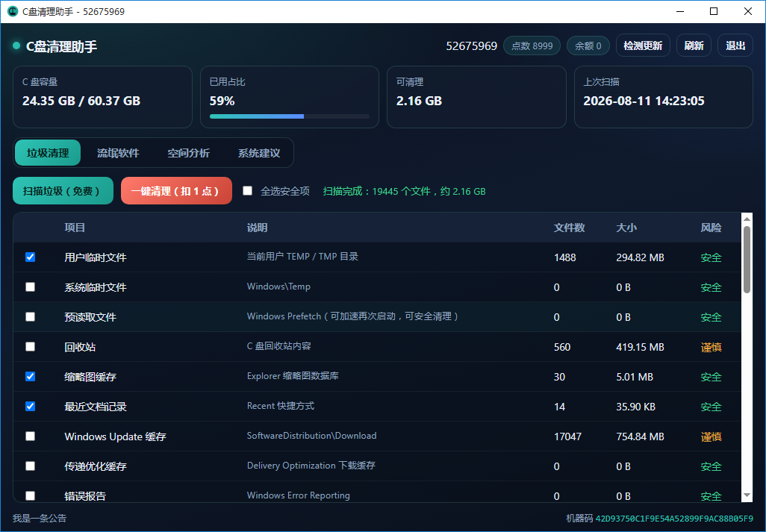Select the 系统建议 tab

[x=259, y=153]
